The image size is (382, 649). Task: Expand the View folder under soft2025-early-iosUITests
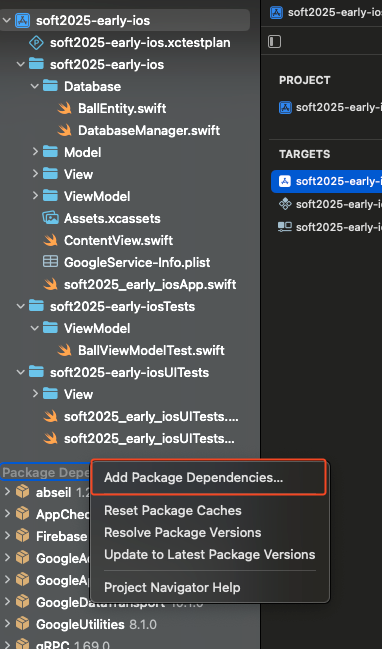35,394
